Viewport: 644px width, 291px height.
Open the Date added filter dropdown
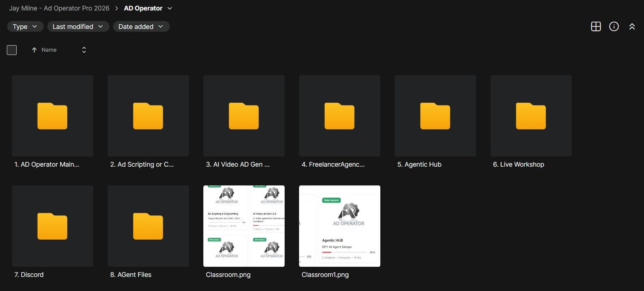point(141,26)
